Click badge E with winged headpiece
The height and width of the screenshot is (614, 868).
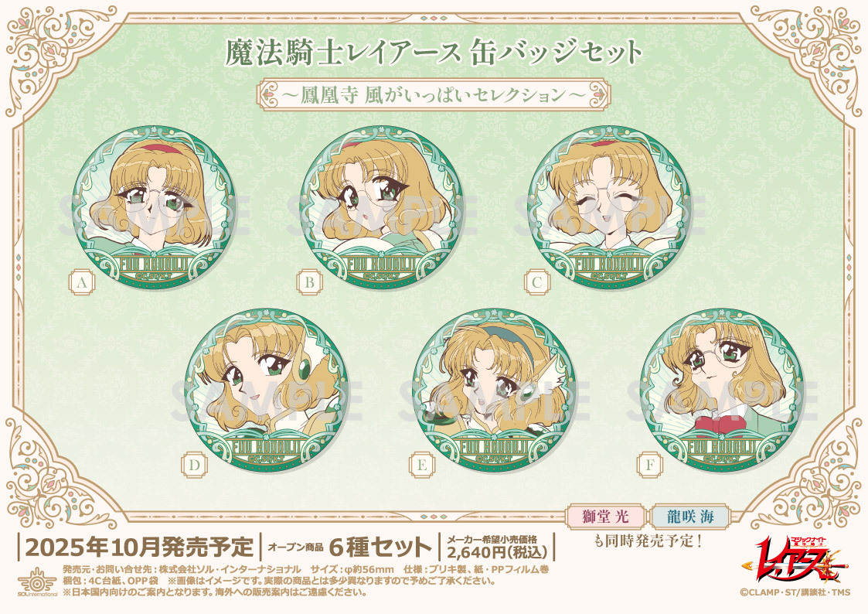click(495, 391)
